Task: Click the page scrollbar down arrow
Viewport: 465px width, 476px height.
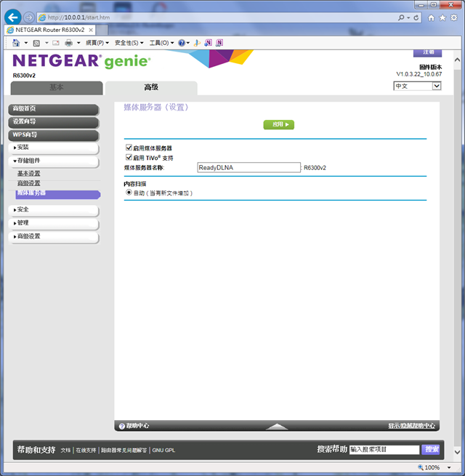Action: [457, 452]
